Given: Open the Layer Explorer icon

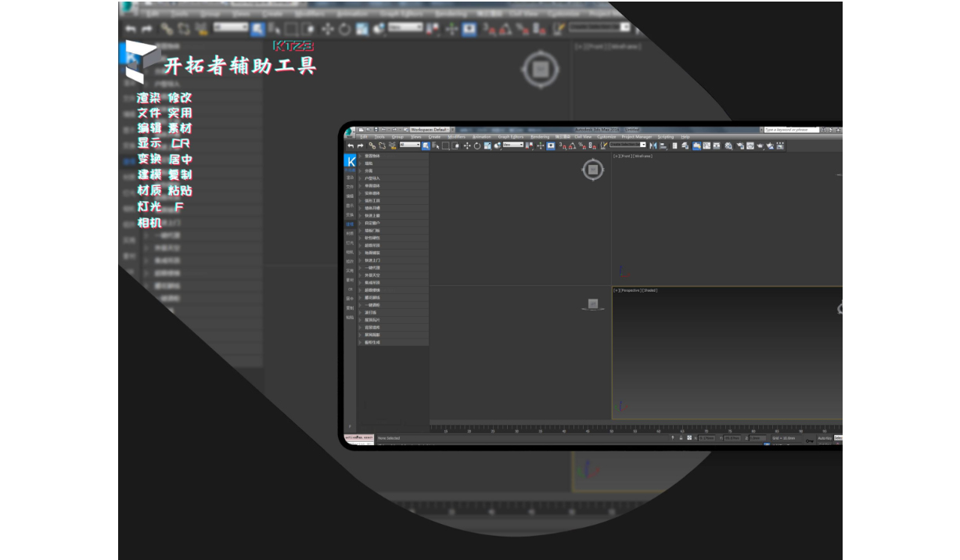Looking at the screenshot, I should (685, 145).
